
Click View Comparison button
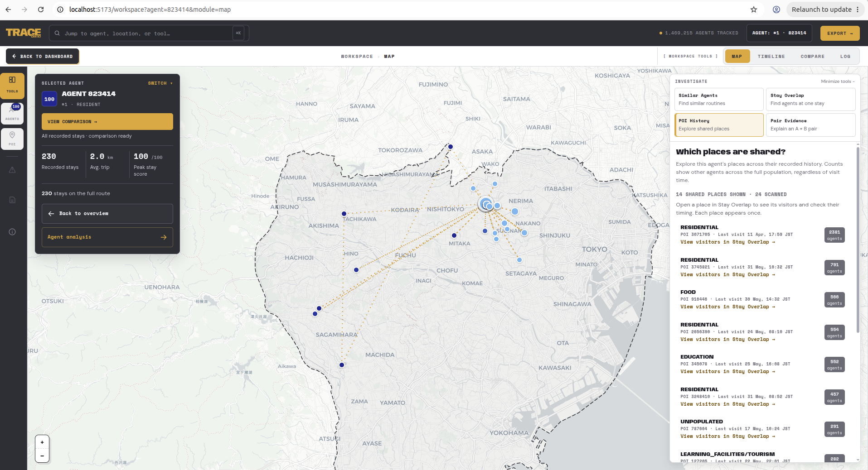pos(107,122)
